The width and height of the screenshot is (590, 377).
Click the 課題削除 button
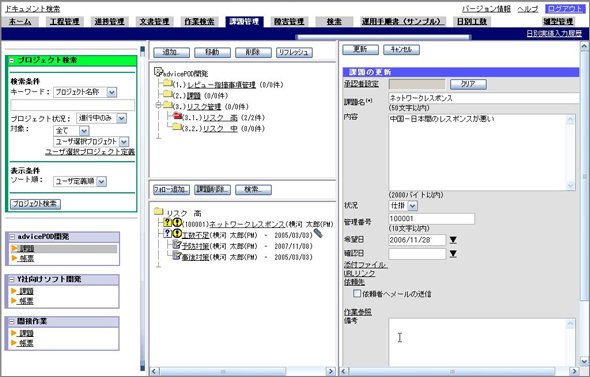coord(212,190)
